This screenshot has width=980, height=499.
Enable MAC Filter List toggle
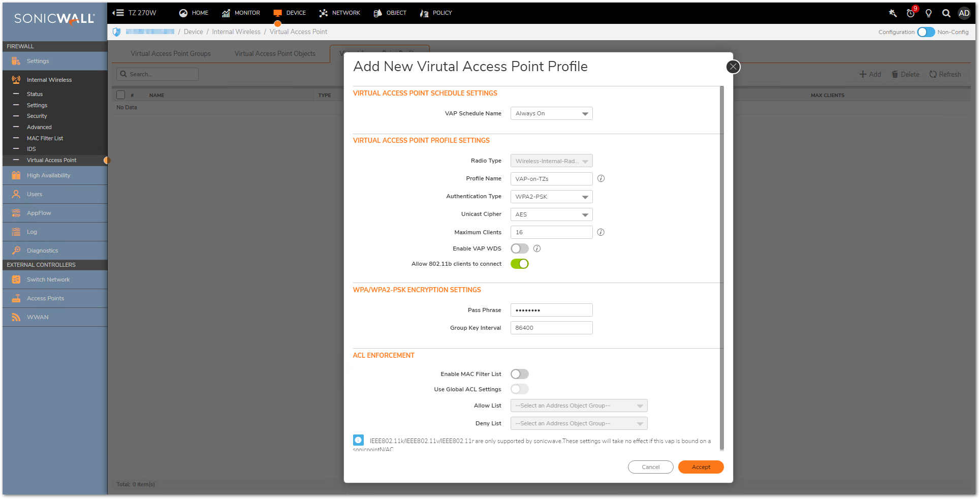click(x=519, y=374)
